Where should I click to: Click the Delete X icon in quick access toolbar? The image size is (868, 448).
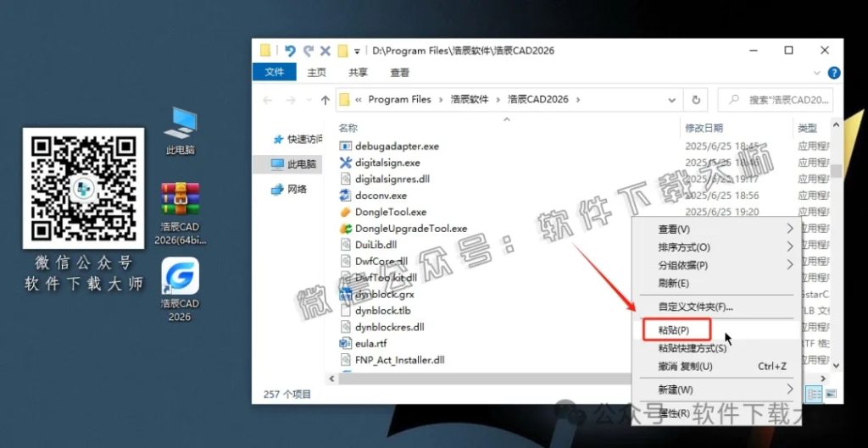coord(325,51)
